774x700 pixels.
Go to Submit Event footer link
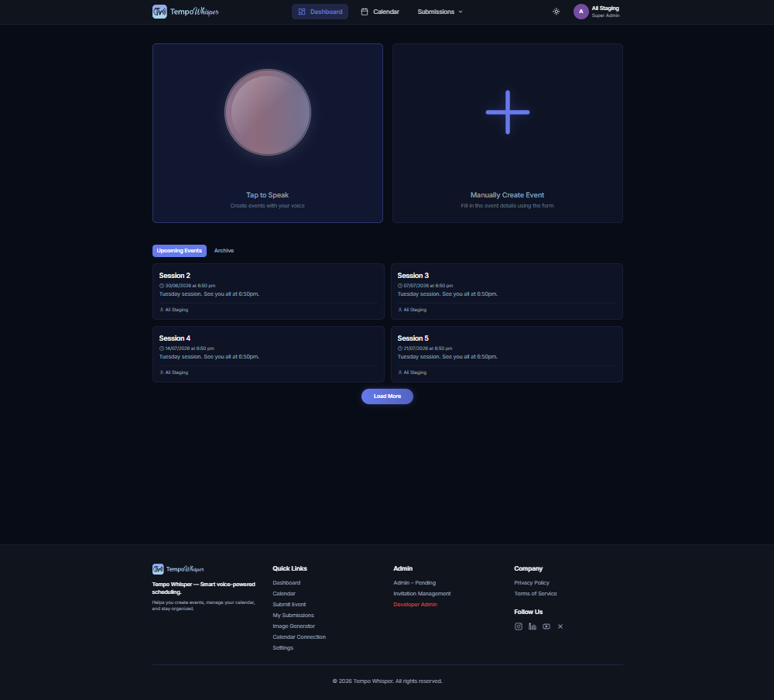[289, 605]
